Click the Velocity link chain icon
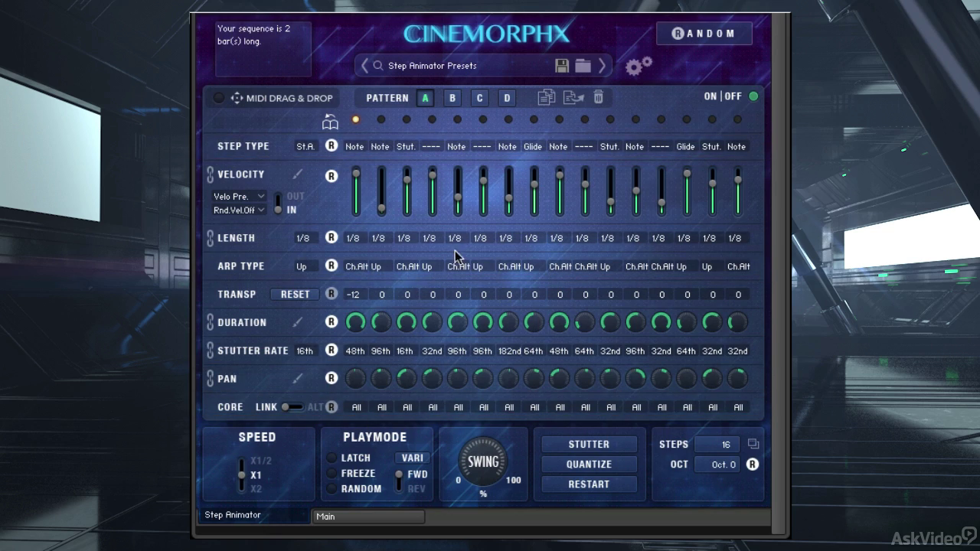Viewport: 980px width, 551px height. click(x=210, y=174)
